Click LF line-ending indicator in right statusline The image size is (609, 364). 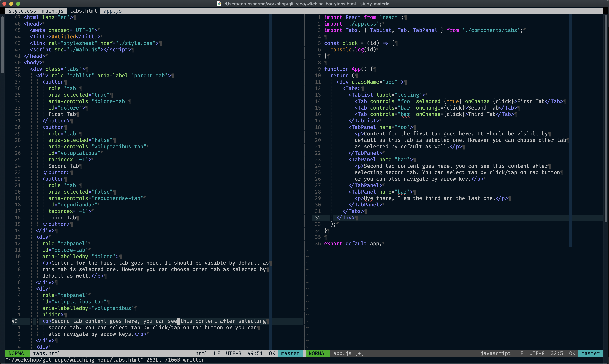click(x=520, y=353)
